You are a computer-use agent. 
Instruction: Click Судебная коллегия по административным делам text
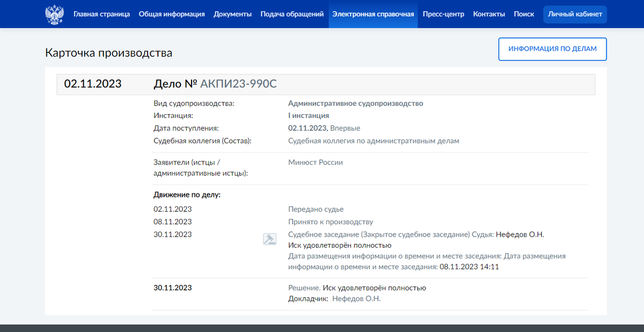tap(374, 141)
